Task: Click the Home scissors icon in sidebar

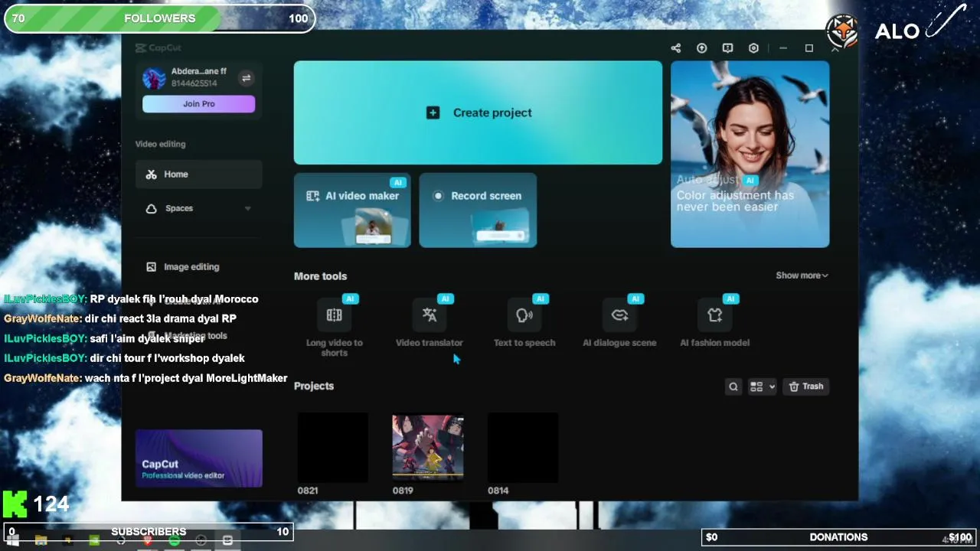Action: 151,174
